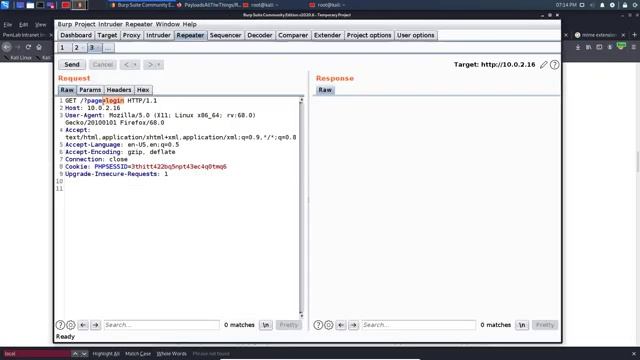Open the Intruder menu
This screenshot has width=640, height=360.
[110, 24]
